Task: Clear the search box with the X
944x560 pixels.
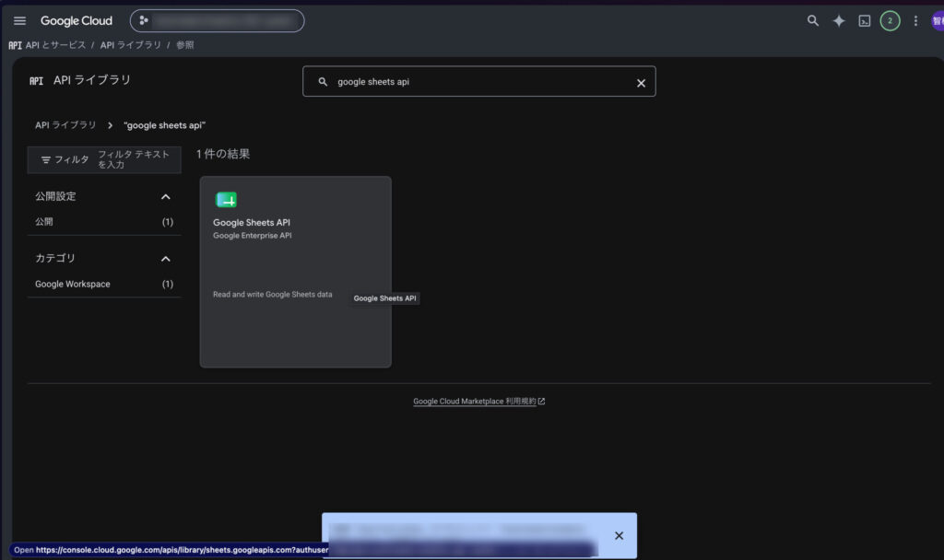Action: click(x=642, y=83)
